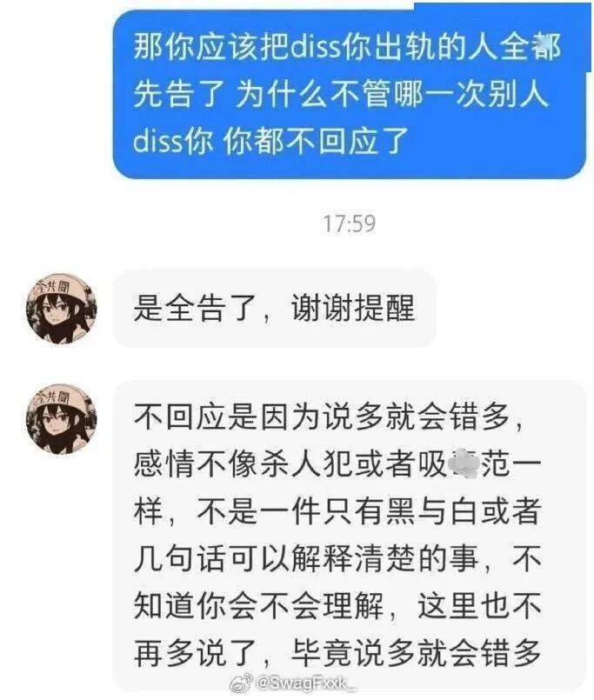Tap the avatar beside the 是全告了 reply
This screenshot has width=594, height=700.
[x=62, y=310]
